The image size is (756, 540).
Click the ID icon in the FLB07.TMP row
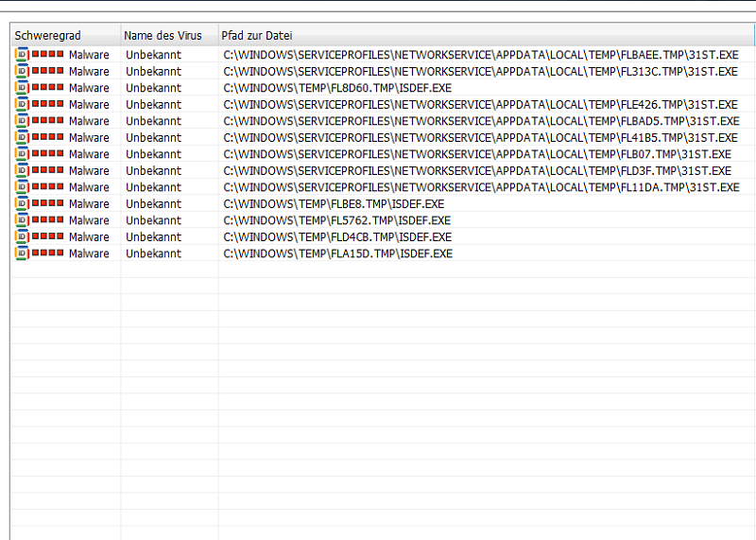[x=22, y=153]
